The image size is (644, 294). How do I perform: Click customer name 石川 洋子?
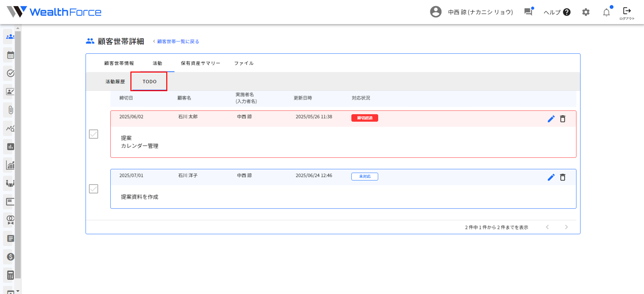tap(188, 175)
